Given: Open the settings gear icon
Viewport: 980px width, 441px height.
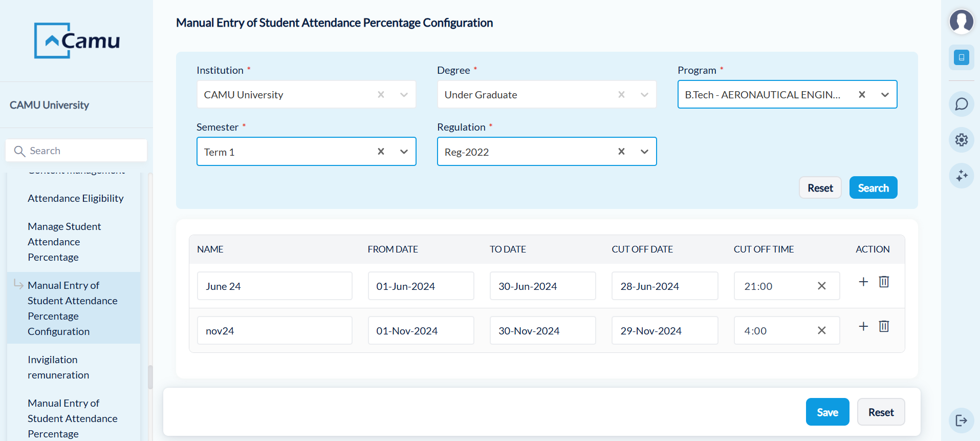Looking at the screenshot, I should [962, 140].
